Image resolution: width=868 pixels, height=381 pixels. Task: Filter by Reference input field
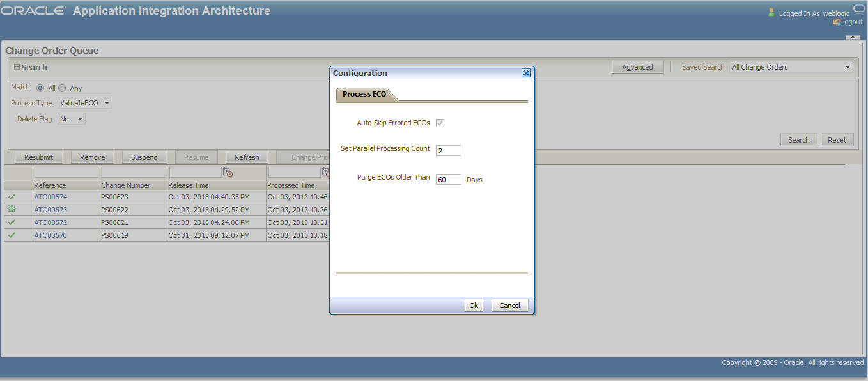(66, 172)
